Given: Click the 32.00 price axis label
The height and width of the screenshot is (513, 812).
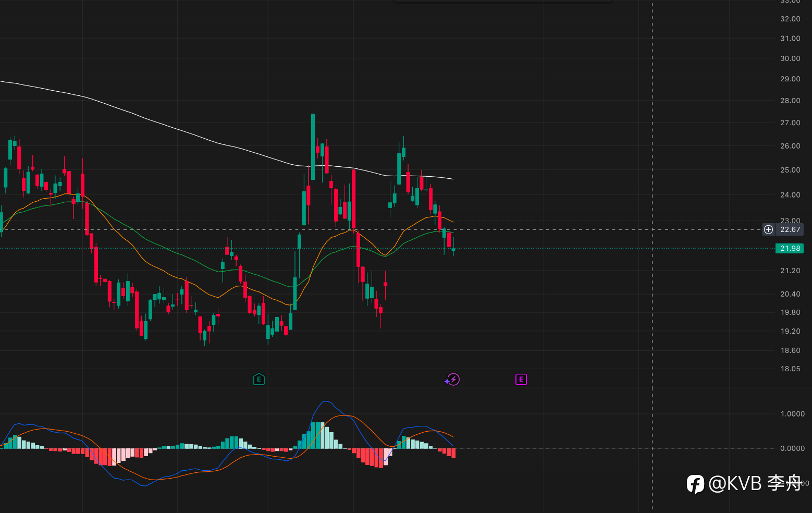Looking at the screenshot, I should coord(790,19).
